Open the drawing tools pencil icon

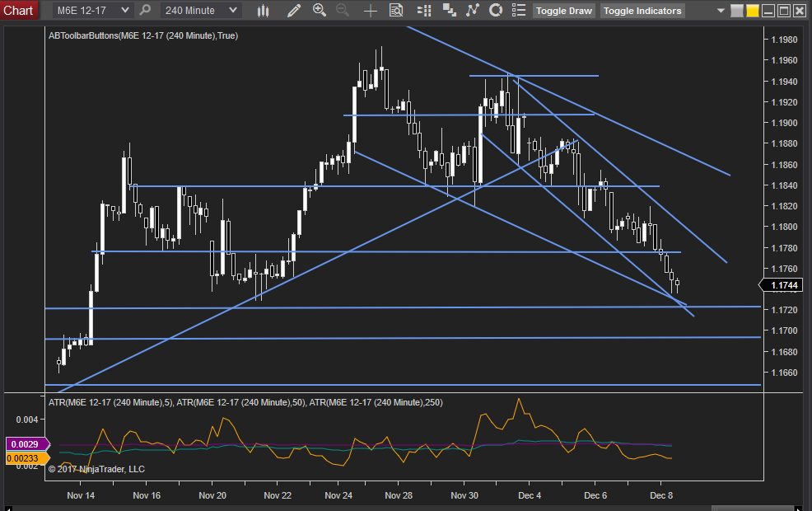pos(294,11)
